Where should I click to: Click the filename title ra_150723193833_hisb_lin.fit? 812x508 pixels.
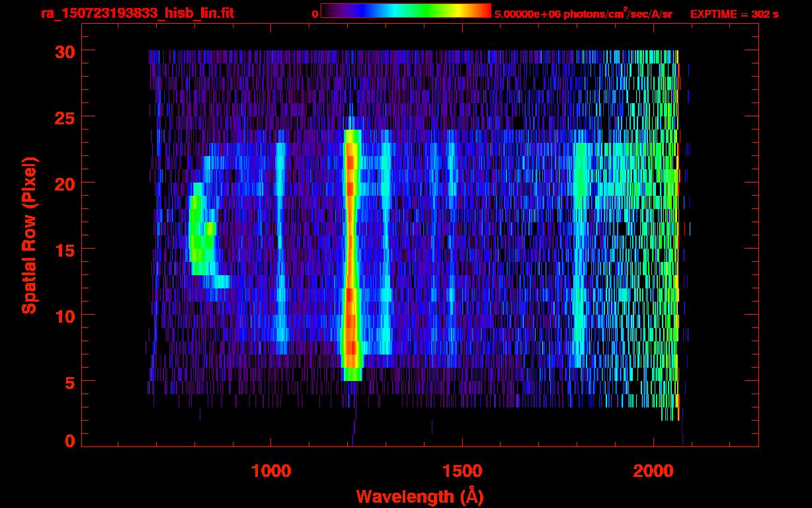point(137,13)
